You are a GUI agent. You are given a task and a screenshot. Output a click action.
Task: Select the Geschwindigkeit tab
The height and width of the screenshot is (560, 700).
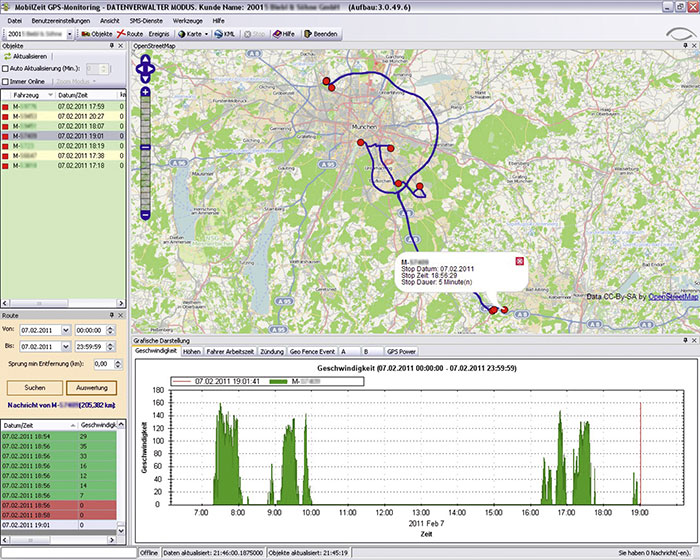(156, 351)
